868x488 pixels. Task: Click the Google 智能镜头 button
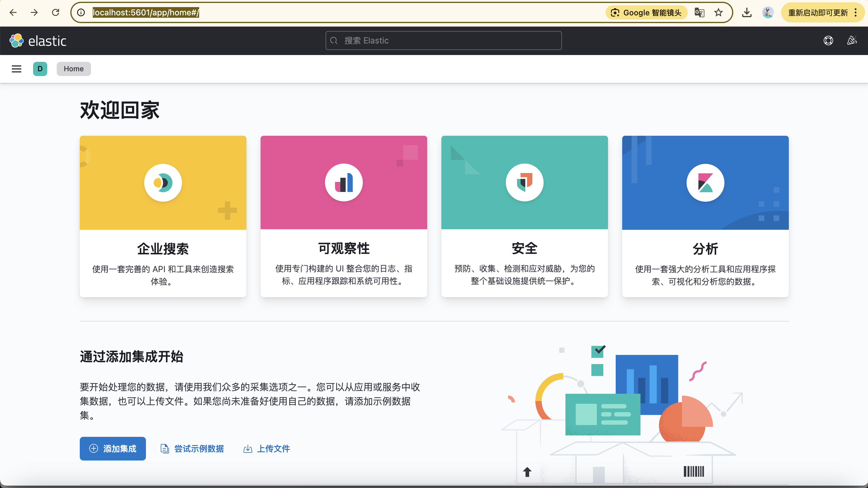pos(646,12)
